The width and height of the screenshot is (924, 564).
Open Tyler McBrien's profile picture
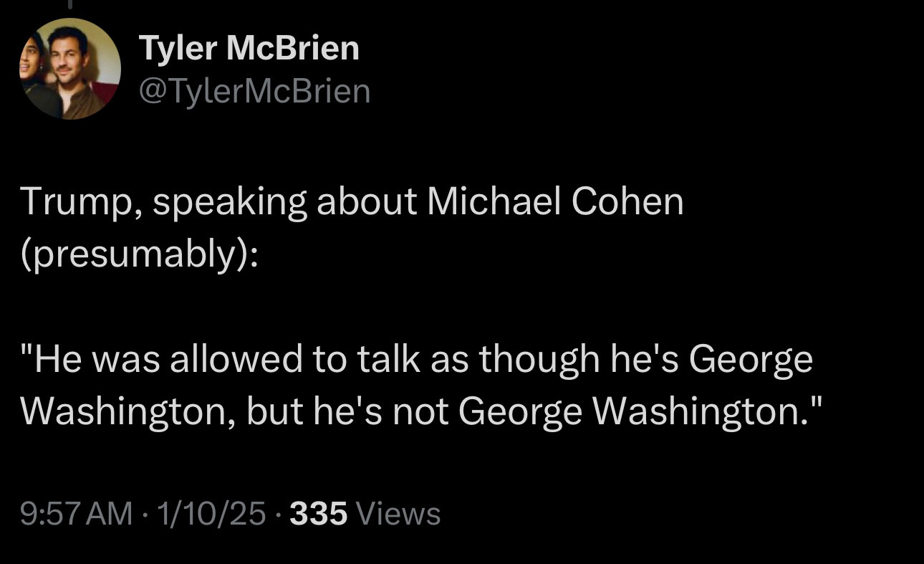click(x=69, y=69)
